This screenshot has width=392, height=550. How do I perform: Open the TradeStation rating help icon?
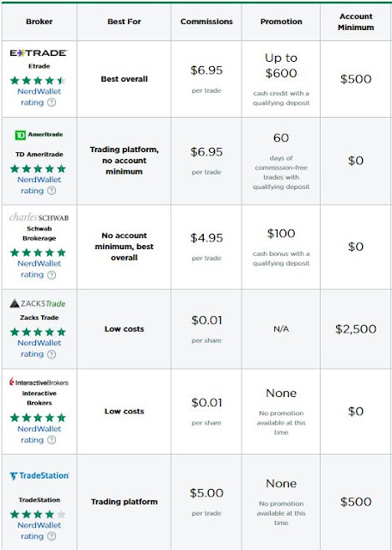[x=52, y=536]
